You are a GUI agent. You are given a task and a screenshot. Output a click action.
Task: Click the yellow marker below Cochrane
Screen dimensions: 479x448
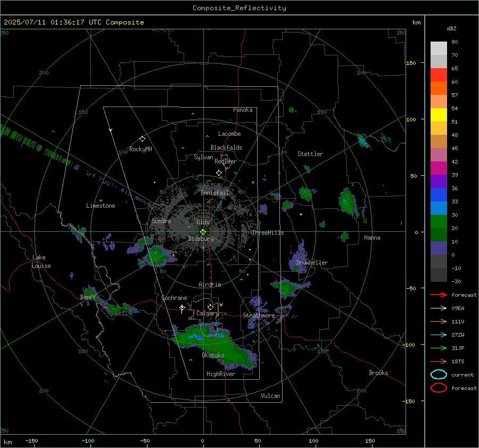click(182, 308)
